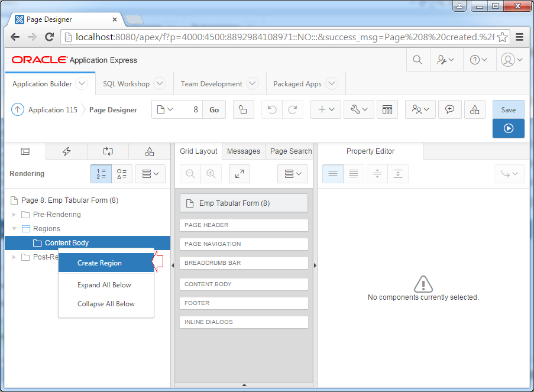
Task: Collapse all property groups
Action: coord(377,174)
